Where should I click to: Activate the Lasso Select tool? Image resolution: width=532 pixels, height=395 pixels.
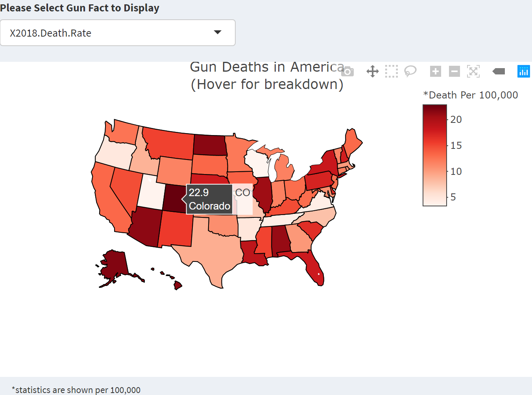[410, 71]
